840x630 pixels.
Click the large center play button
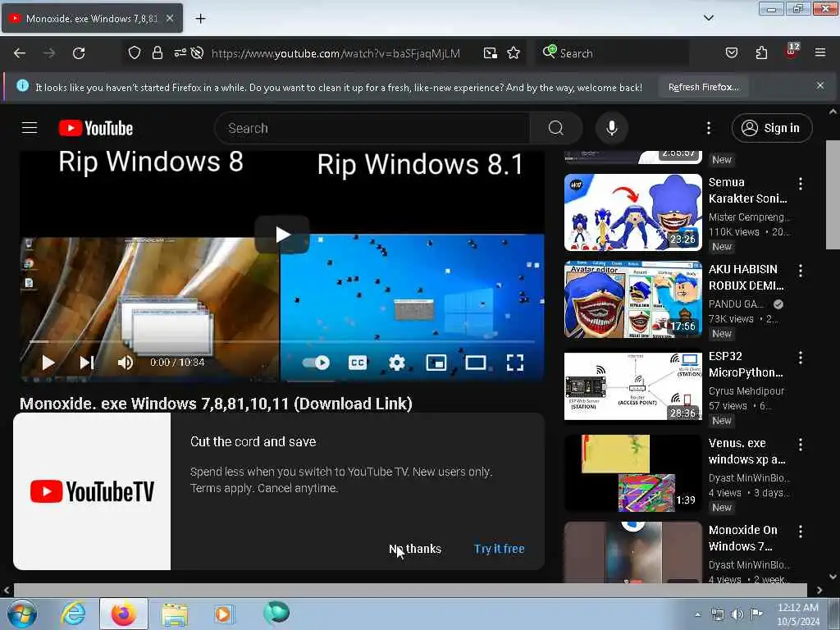[282, 234]
